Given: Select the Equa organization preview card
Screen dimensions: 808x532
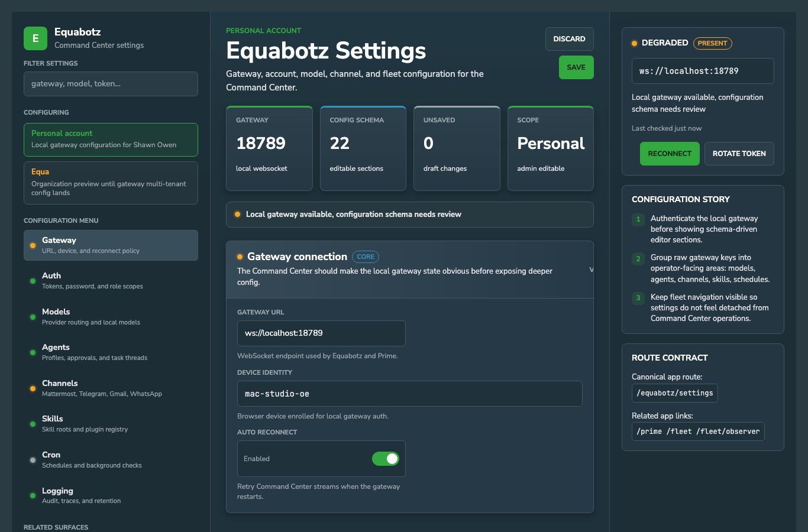Looking at the screenshot, I should click(x=111, y=183).
